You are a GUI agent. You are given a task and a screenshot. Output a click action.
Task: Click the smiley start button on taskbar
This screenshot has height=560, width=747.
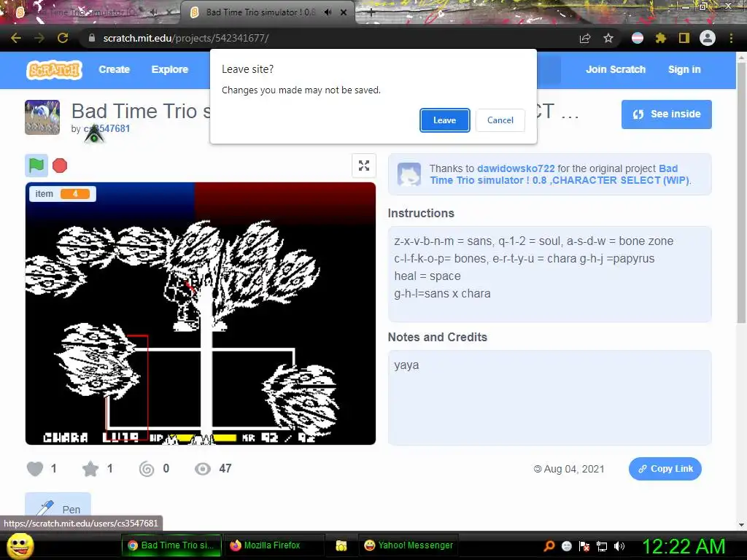coord(20,545)
